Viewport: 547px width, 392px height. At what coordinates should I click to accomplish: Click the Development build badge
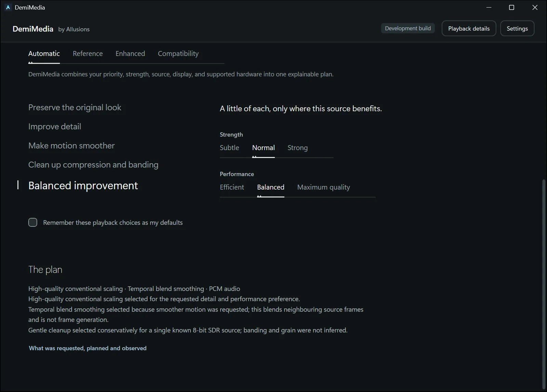tap(408, 28)
